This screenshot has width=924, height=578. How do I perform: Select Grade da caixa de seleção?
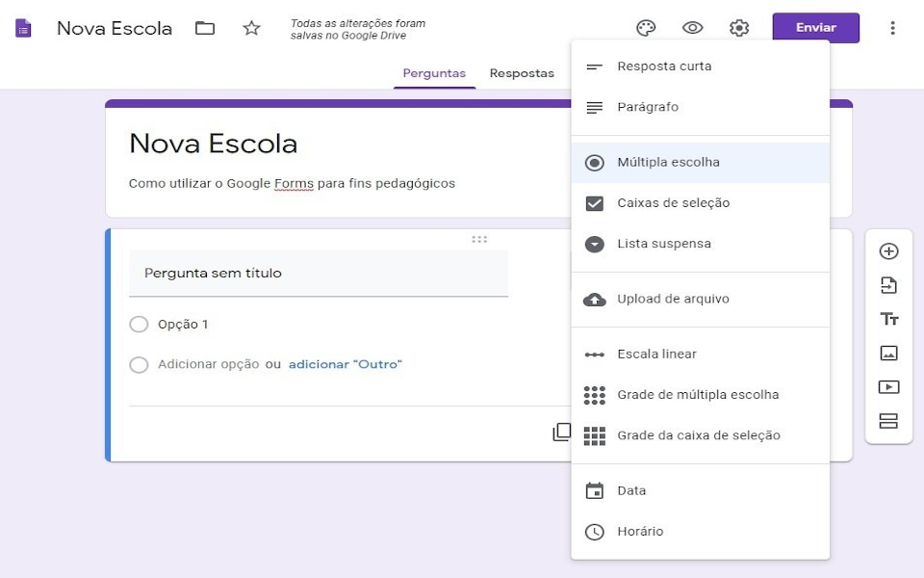(700, 435)
